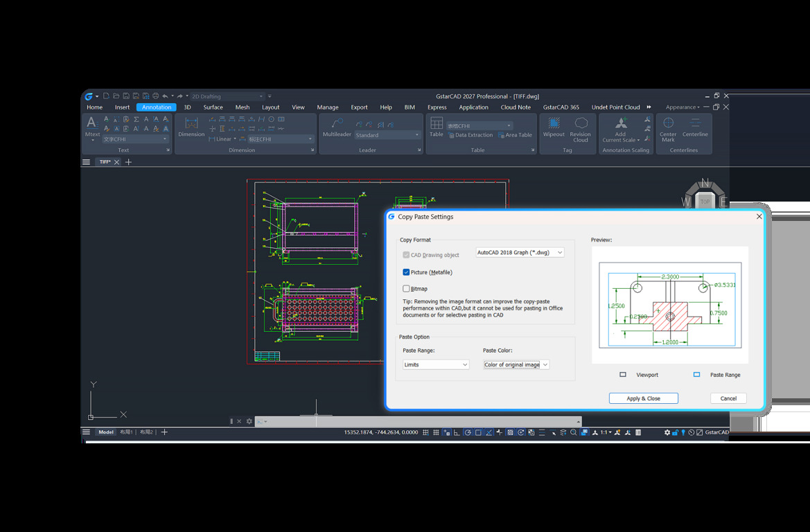The height and width of the screenshot is (532, 810).
Task: Switch to the Insert ribbon tab
Action: [123, 107]
